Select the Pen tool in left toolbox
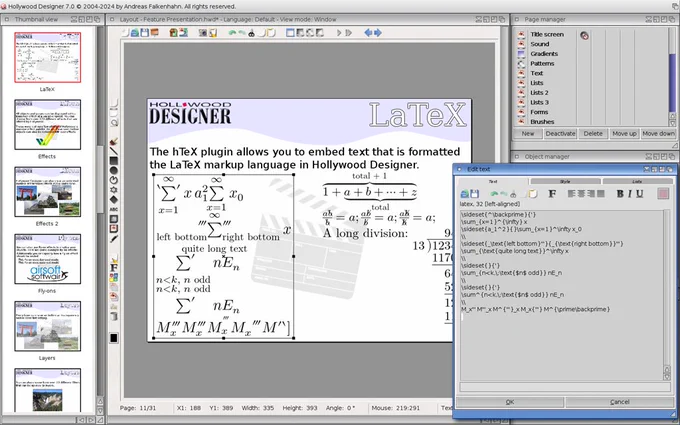This screenshot has height=425, width=680. click(114, 239)
